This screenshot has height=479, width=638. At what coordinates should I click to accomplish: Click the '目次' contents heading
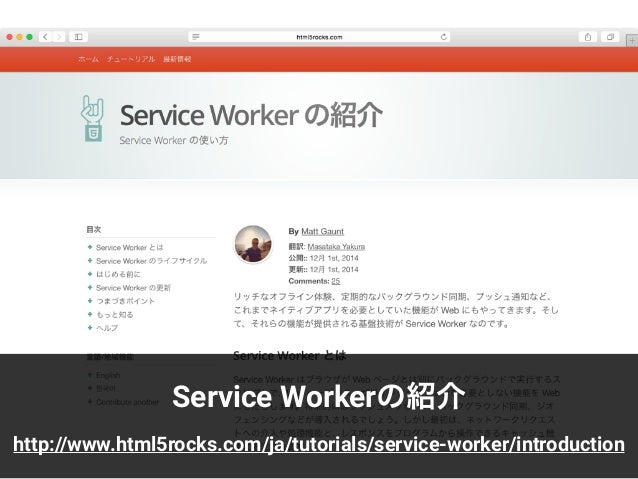pos(94,230)
